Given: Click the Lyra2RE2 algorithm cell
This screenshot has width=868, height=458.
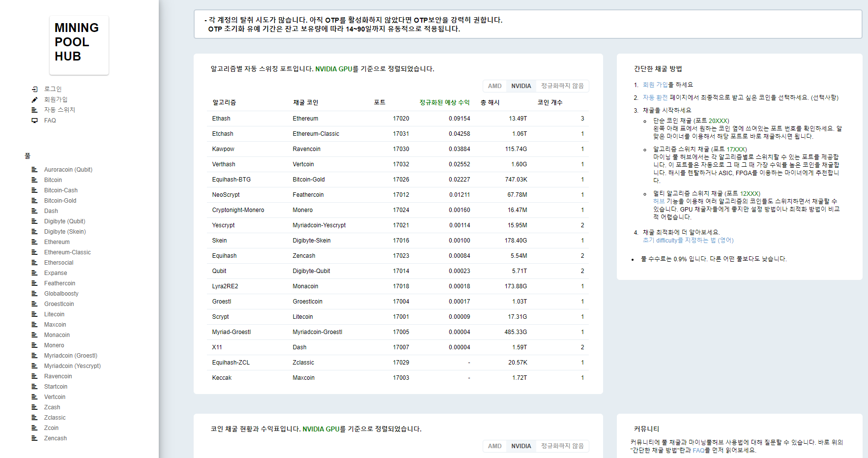Looking at the screenshot, I should pos(225,286).
